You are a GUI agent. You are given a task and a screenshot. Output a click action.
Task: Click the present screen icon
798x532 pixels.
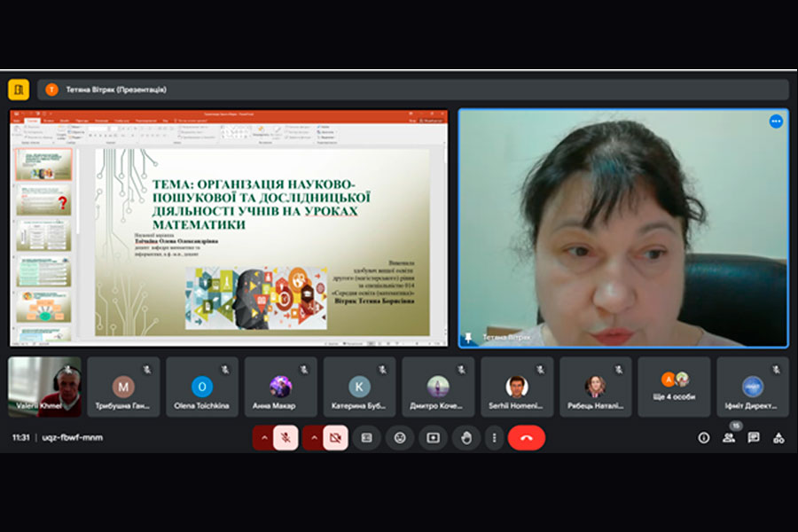(433, 437)
